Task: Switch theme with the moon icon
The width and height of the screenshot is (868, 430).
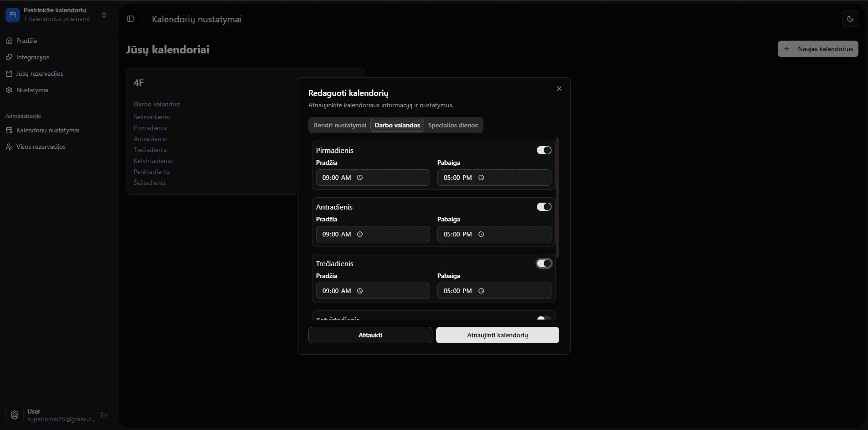Action: 850,19
